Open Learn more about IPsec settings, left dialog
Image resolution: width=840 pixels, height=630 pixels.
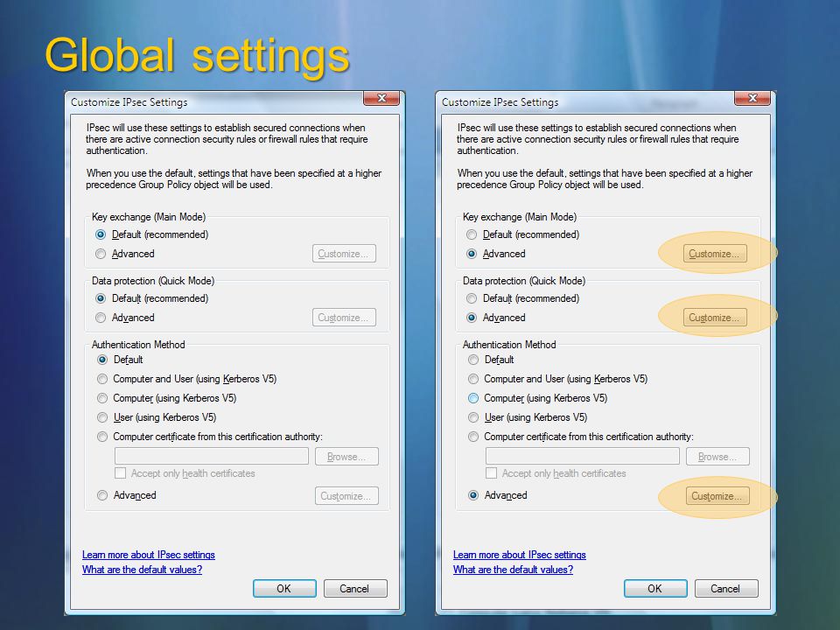[x=149, y=555]
